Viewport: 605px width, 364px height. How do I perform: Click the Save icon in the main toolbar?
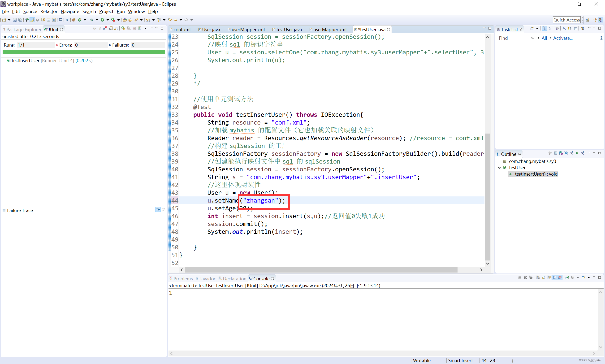(x=15, y=20)
